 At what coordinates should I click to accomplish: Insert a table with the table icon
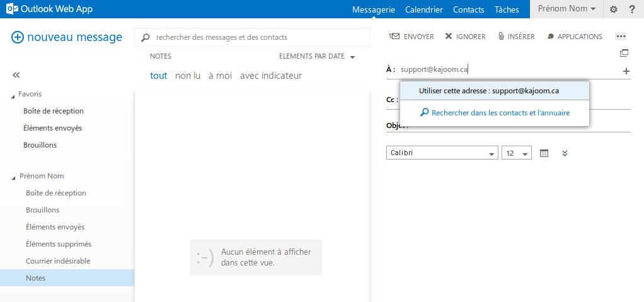coord(544,153)
